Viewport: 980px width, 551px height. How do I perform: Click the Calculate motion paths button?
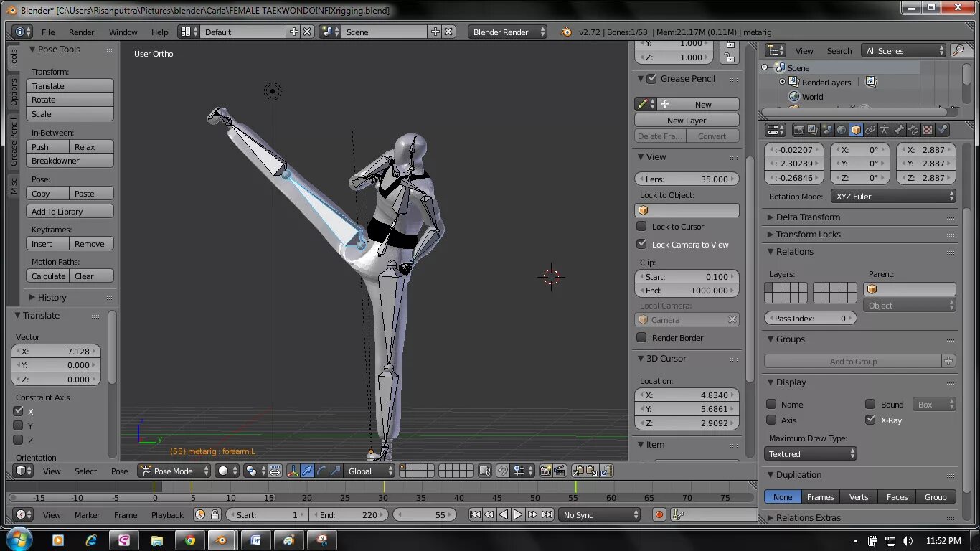pyautogui.click(x=48, y=276)
